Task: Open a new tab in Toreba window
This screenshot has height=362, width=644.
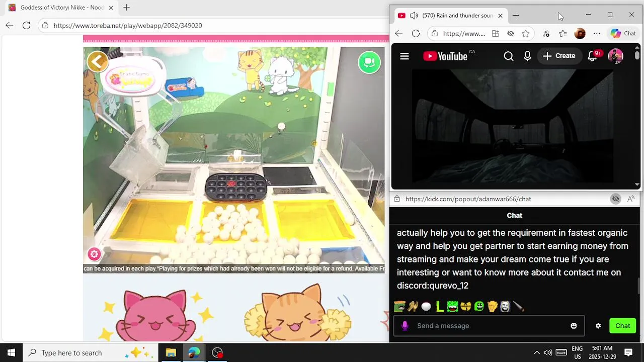Action: (x=127, y=8)
